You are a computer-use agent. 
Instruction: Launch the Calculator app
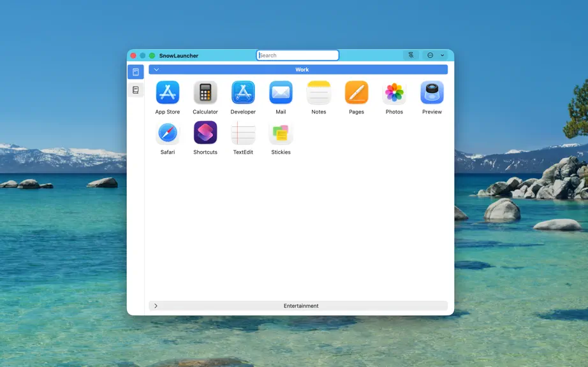tap(205, 92)
